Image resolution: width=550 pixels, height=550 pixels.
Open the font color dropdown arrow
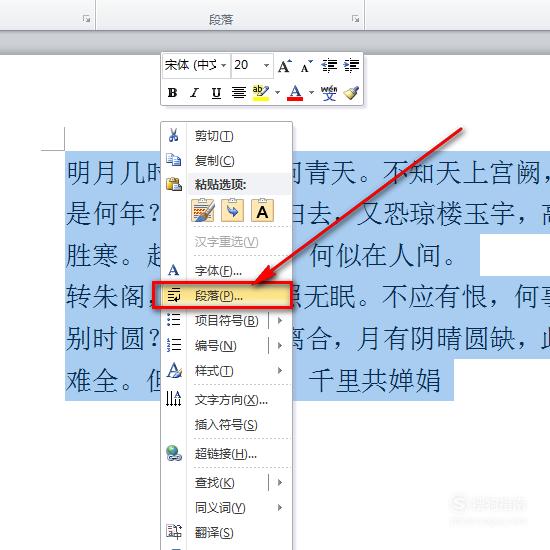click(311, 93)
